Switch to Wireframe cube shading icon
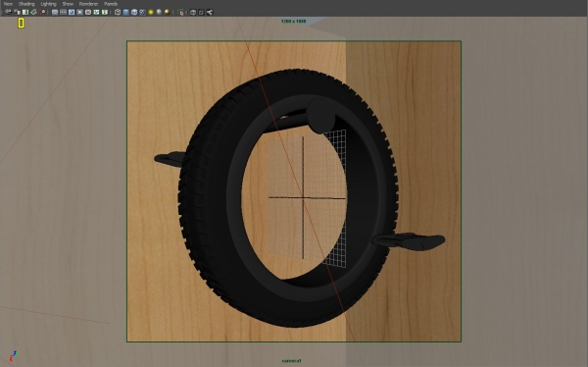 (x=118, y=12)
